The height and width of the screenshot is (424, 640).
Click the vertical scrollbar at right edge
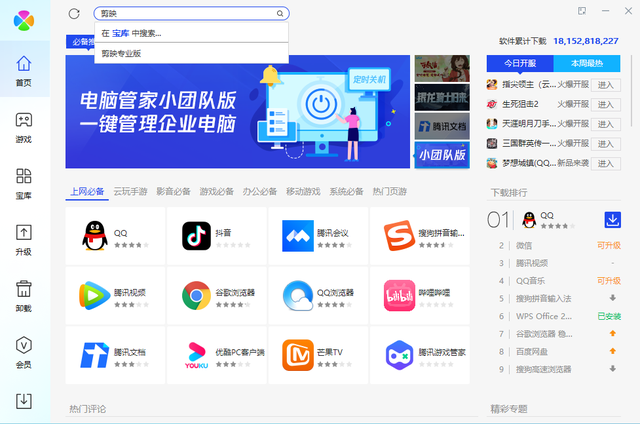click(x=631, y=90)
